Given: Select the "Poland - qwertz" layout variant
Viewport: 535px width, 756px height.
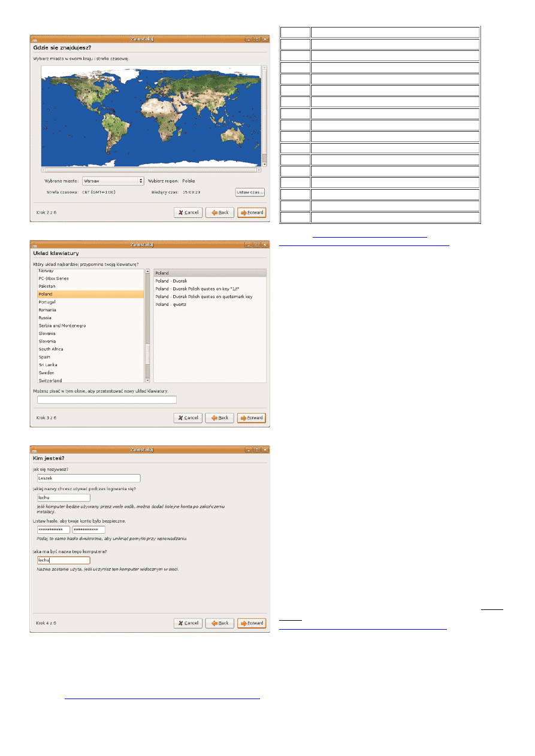Looking at the screenshot, I should (x=171, y=304).
